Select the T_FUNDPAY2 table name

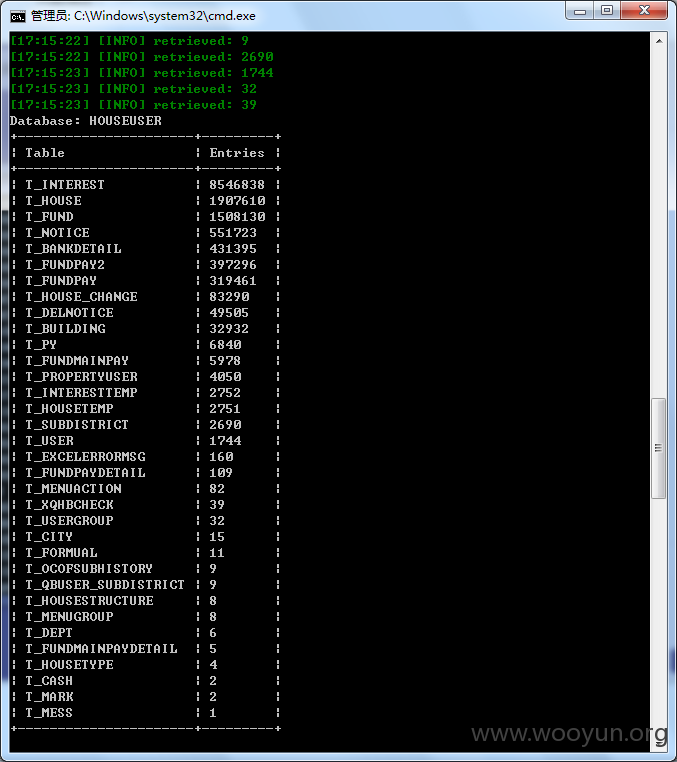tap(65, 265)
